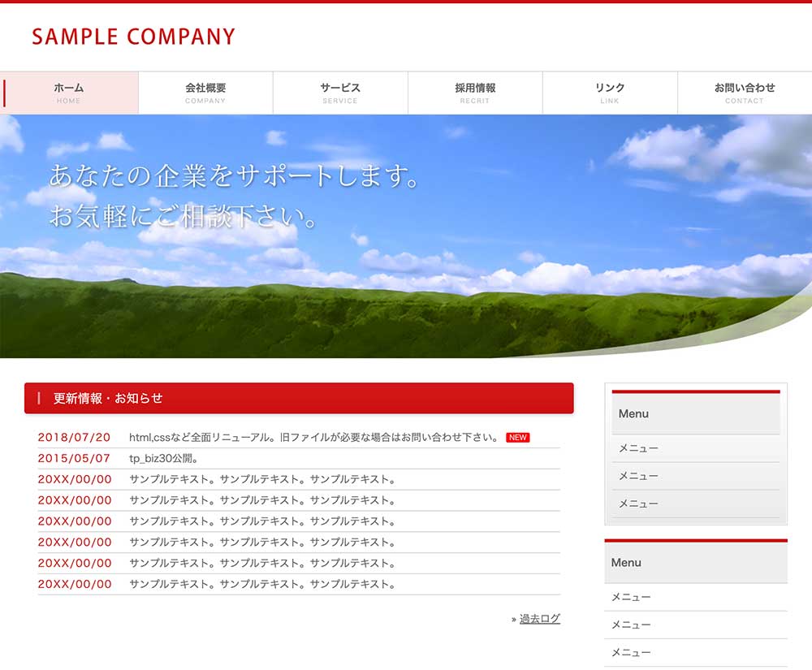Go to 会社概要 COMPANY page

pos(205,93)
